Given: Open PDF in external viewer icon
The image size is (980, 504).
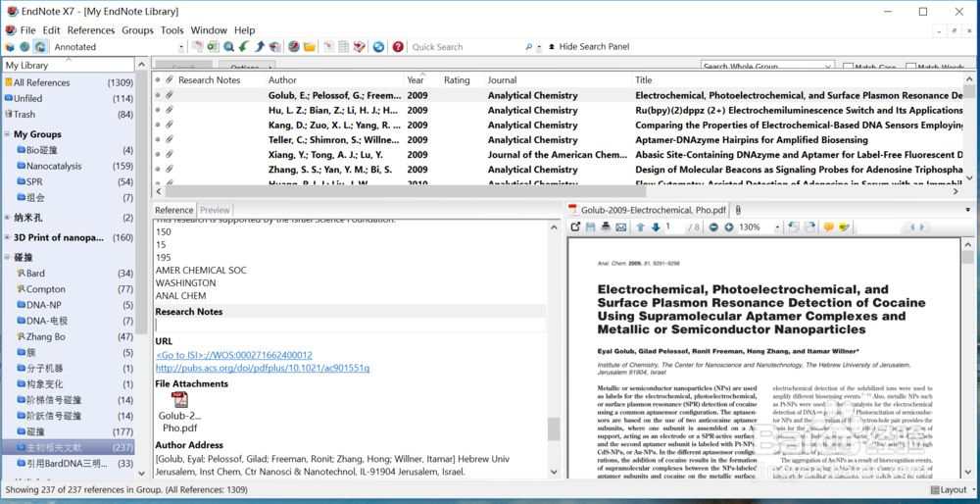Looking at the screenshot, I should (575, 227).
